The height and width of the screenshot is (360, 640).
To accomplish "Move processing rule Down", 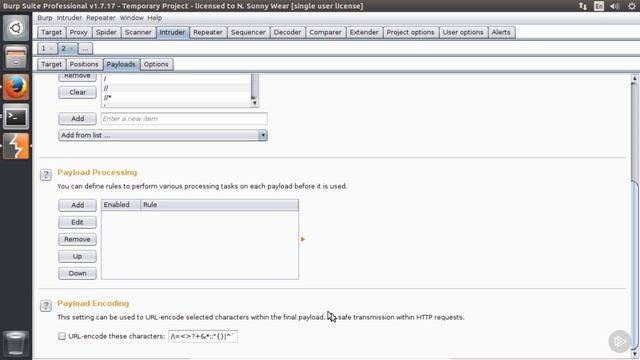I will (x=78, y=273).
